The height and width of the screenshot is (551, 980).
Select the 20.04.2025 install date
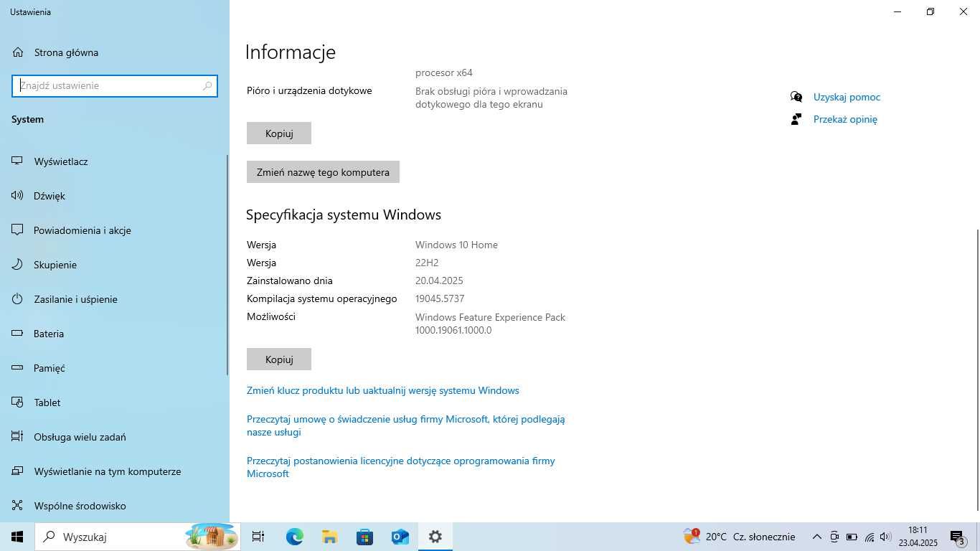coord(439,281)
